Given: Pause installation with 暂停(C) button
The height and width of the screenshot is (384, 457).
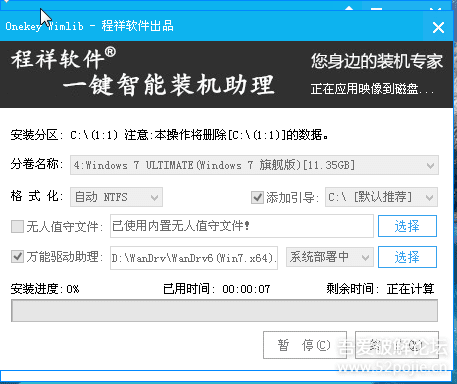Looking at the screenshot, I should click(x=305, y=345).
